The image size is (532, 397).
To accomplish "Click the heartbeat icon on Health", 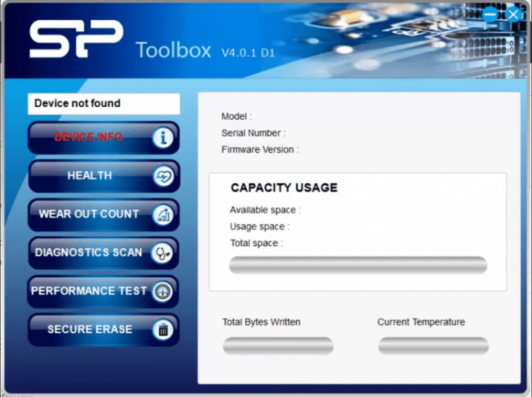I will click(163, 177).
